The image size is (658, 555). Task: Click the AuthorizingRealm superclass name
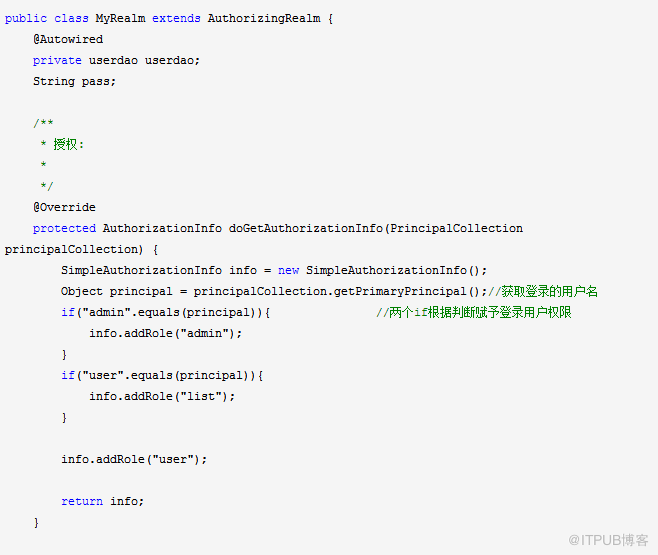267,18
